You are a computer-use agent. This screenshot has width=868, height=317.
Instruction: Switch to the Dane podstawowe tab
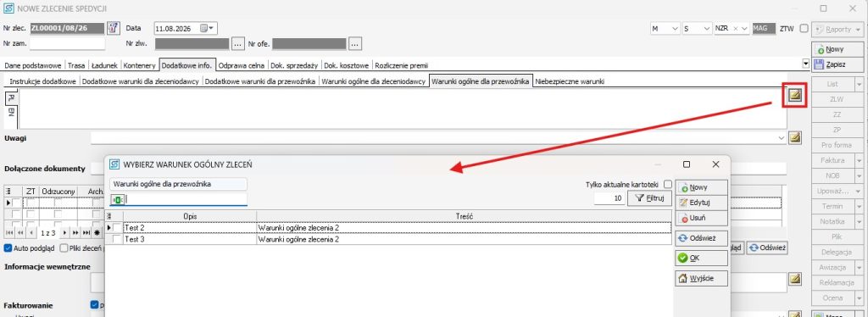(33, 65)
